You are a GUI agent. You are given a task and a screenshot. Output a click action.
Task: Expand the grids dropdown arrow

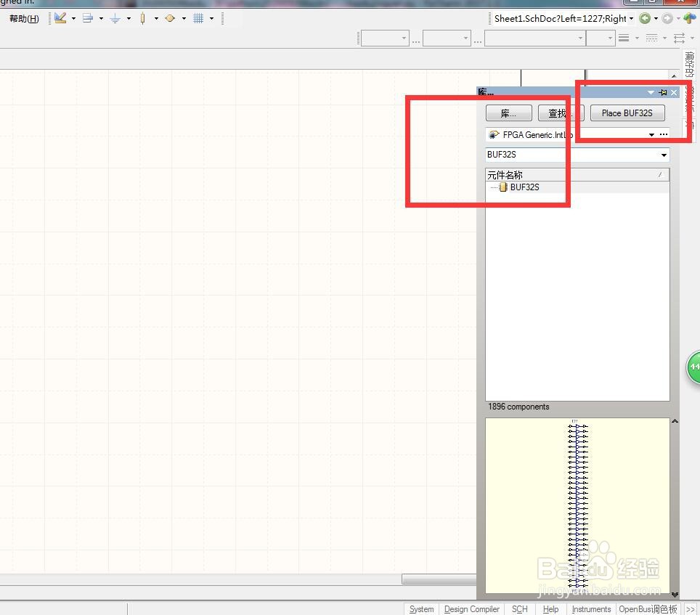coord(211,19)
